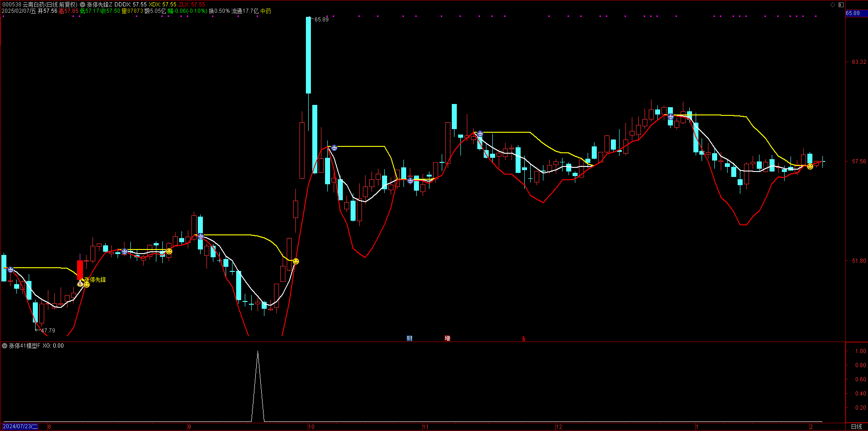This screenshot has width=868, height=431.
Task: Click the sad face marker just before November
Action: [410, 181]
